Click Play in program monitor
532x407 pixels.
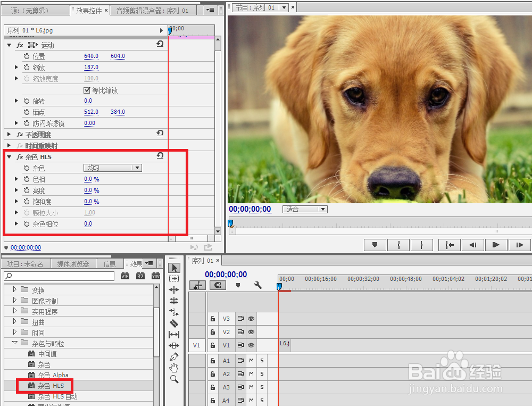coord(496,245)
